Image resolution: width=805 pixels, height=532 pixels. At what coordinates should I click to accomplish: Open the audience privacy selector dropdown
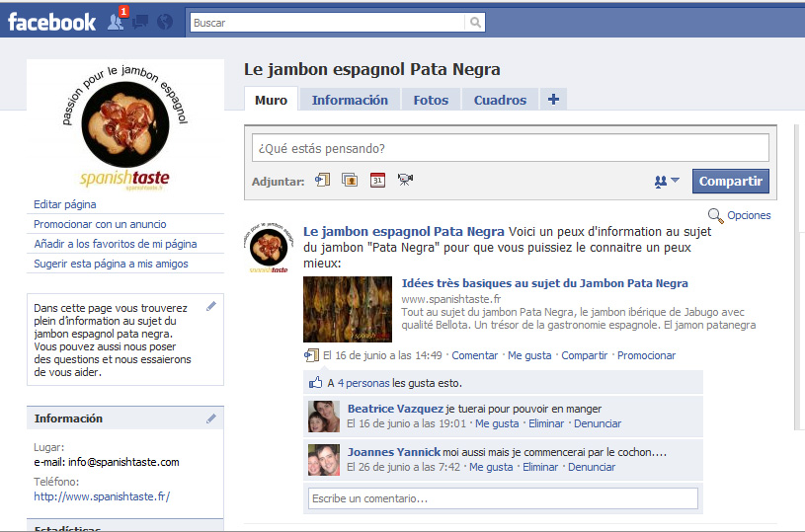pos(667,181)
